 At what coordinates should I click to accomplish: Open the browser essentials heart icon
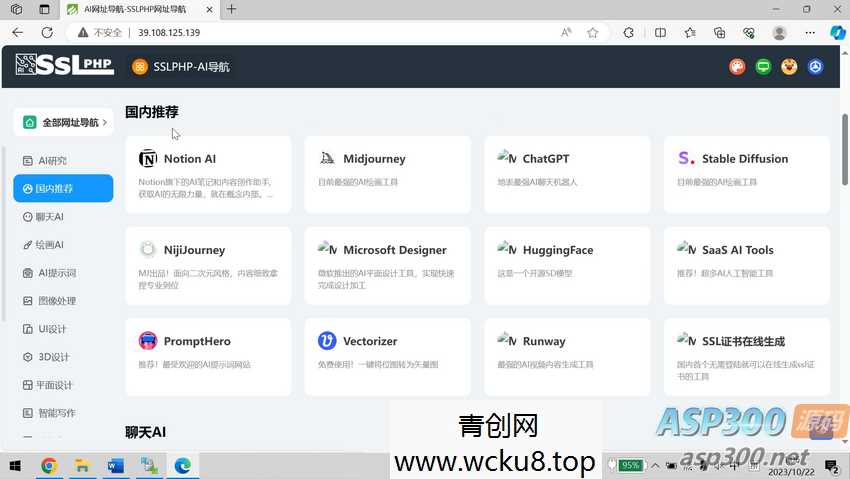pos(749,33)
